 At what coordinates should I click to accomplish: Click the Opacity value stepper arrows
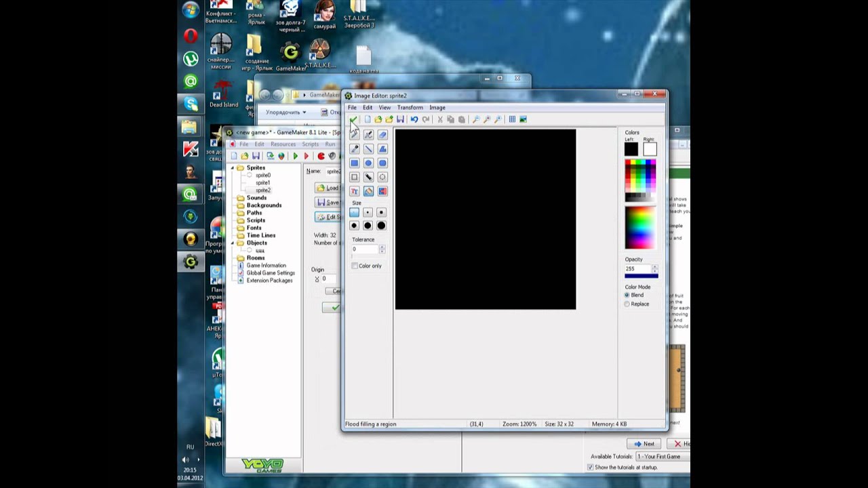(654, 269)
